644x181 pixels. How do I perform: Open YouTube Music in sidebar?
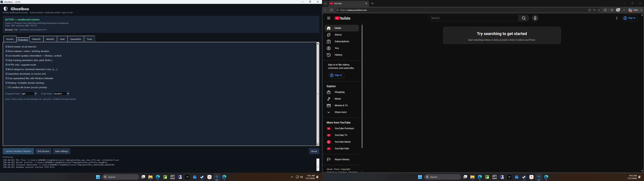click(x=341, y=142)
